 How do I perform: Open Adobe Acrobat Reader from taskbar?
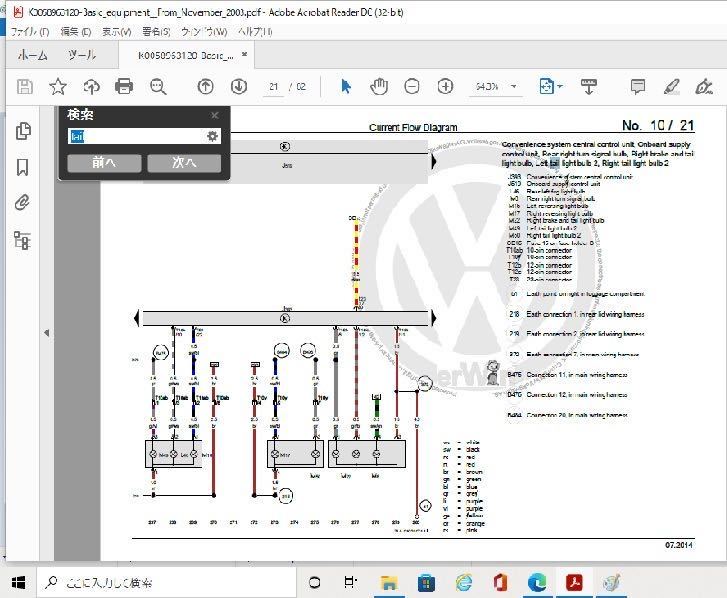574,583
